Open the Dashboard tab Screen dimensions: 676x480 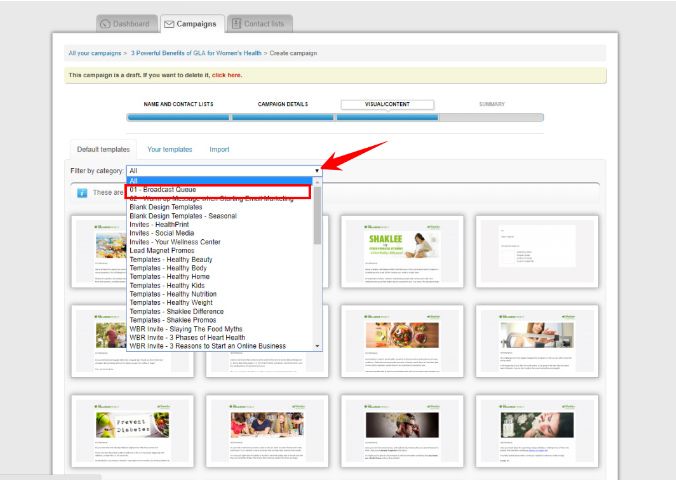(x=125, y=24)
